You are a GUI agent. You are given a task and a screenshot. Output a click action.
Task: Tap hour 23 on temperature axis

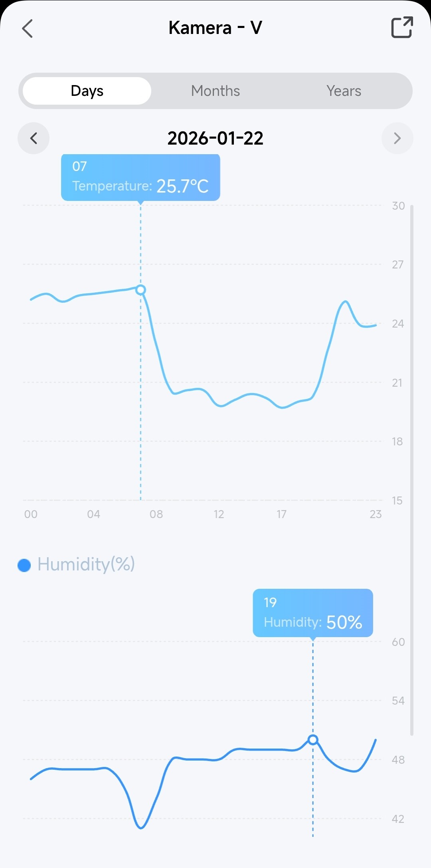(376, 514)
